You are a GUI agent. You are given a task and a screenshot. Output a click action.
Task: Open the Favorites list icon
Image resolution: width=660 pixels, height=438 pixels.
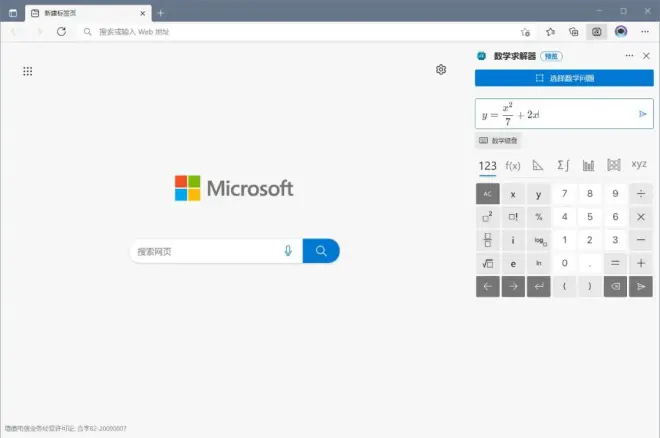(550, 32)
